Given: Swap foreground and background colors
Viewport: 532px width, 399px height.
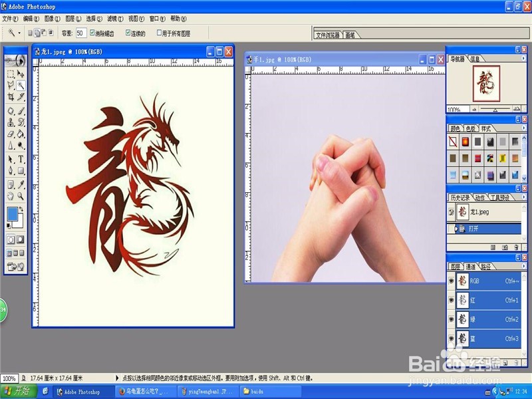Looking at the screenshot, I should coord(21,209).
